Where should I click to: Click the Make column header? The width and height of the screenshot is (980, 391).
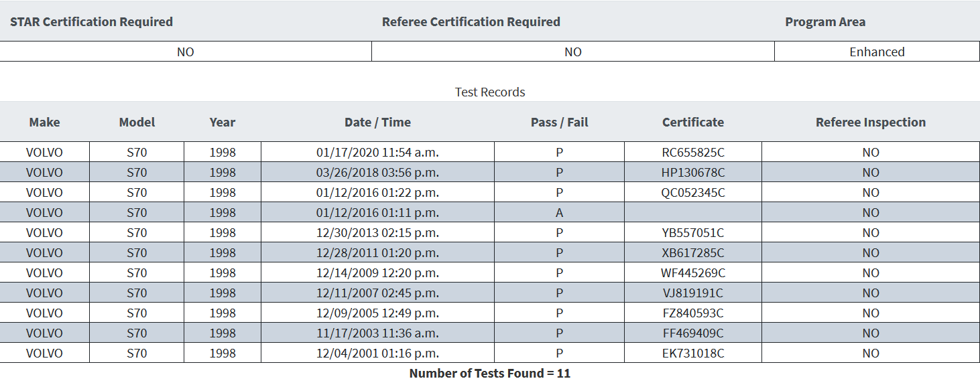tap(44, 122)
